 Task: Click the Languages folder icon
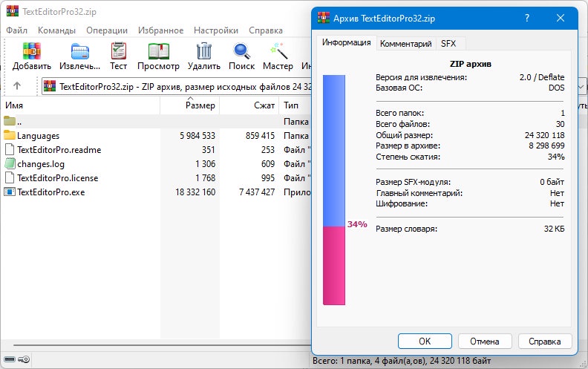coord(10,134)
